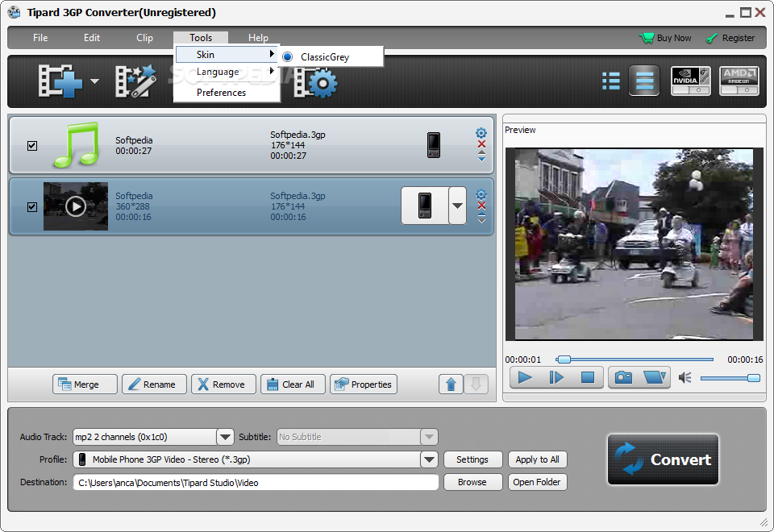The image size is (774, 532).
Task: Click the phone profile button on second row
Action: click(x=425, y=206)
